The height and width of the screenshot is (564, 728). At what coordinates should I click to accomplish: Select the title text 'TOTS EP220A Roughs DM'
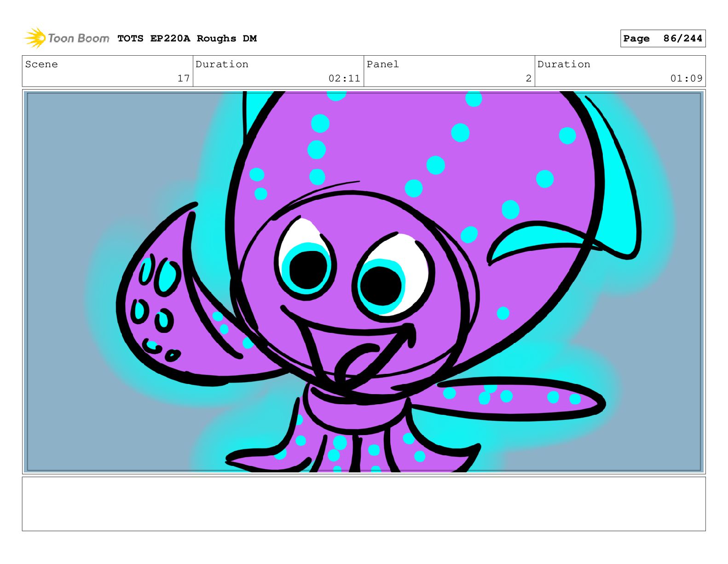point(187,39)
